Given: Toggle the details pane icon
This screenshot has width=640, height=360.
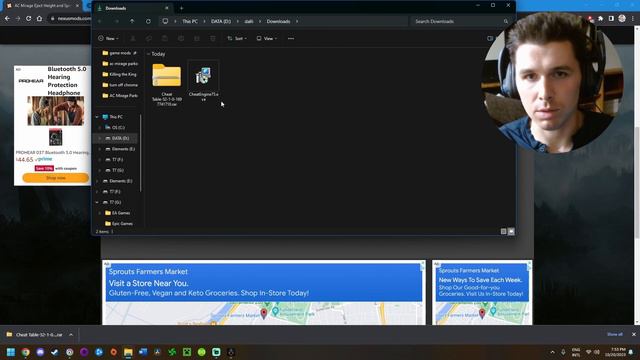Looking at the screenshot, I should (x=490, y=38).
